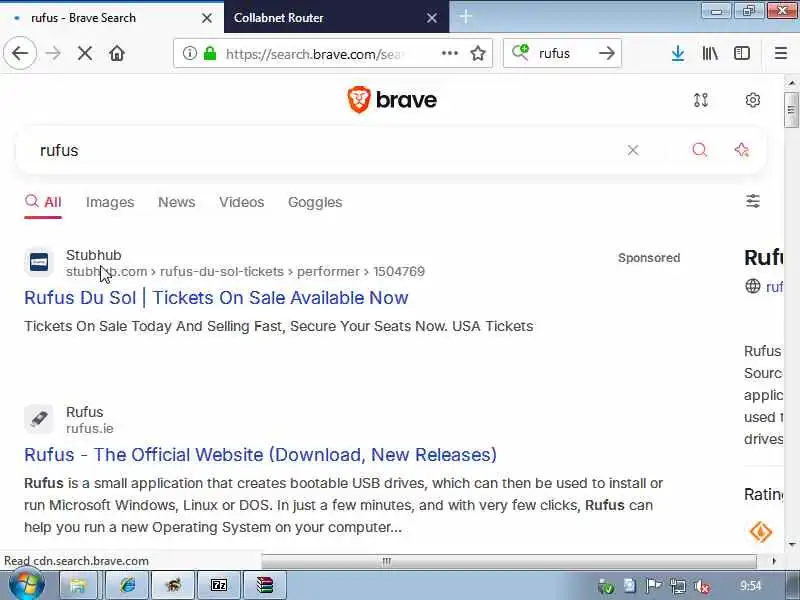Click the scroll up arrow
Viewport: 800px width, 600px height.
pyautogui.click(x=791, y=83)
